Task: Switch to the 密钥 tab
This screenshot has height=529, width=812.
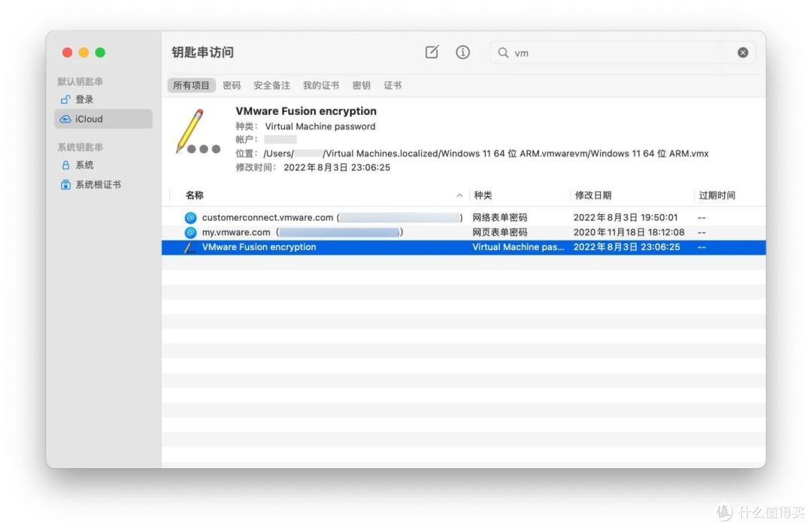Action: pyautogui.click(x=361, y=86)
